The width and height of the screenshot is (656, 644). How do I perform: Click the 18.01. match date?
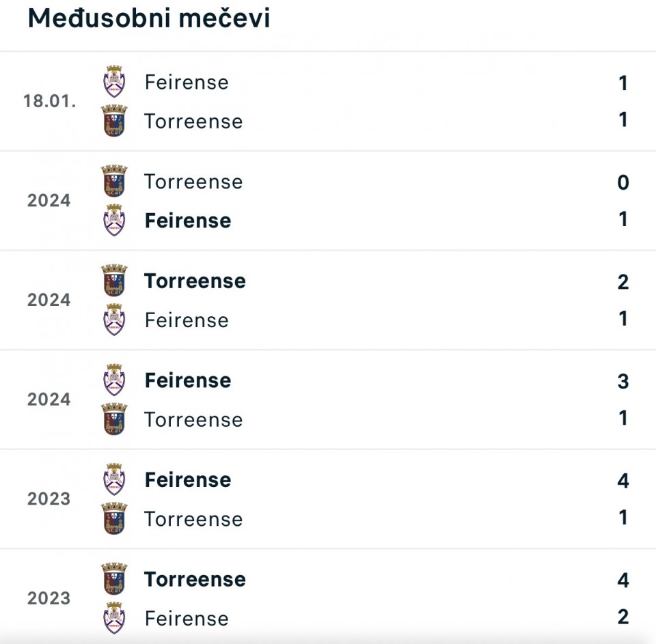pos(49,101)
